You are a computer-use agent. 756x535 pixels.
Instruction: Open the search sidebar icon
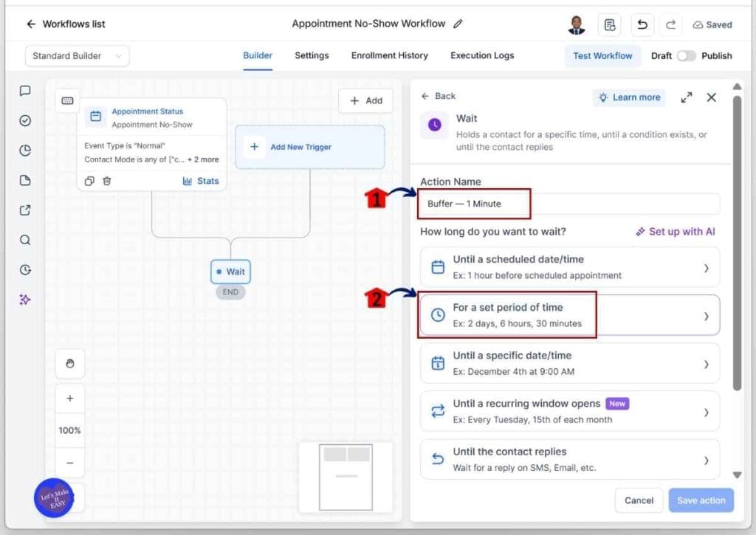pyautogui.click(x=25, y=240)
